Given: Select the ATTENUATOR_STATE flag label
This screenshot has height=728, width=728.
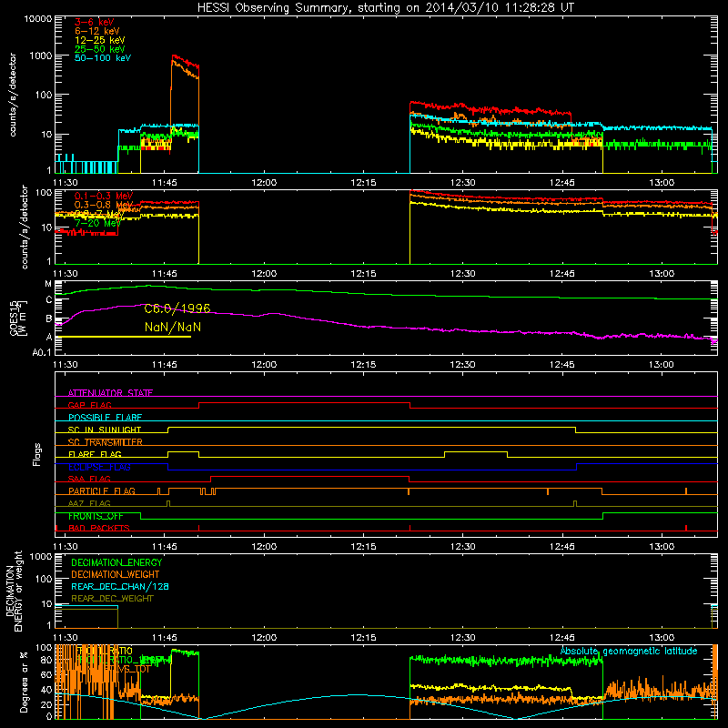Looking at the screenshot, I should 110,393.
